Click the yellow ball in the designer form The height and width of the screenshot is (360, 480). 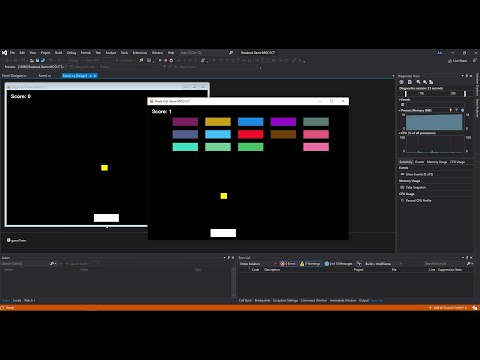click(x=104, y=168)
